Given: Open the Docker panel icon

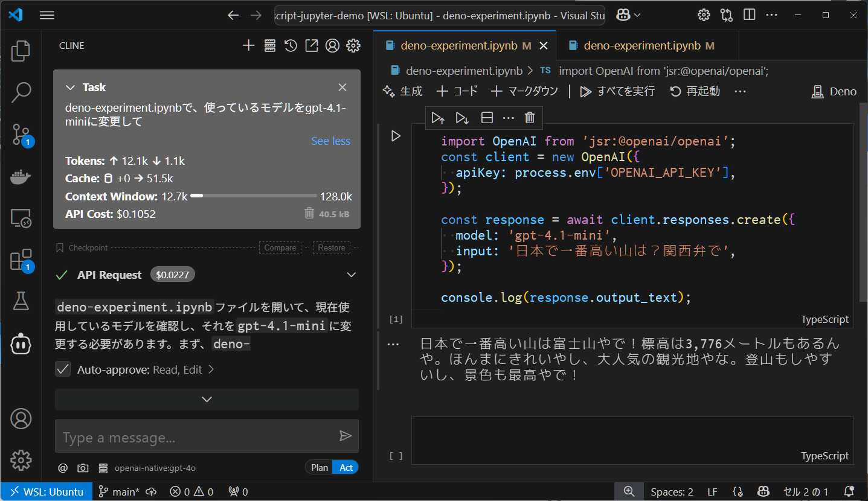Looking at the screenshot, I should pyautogui.click(x=21, y=176).
